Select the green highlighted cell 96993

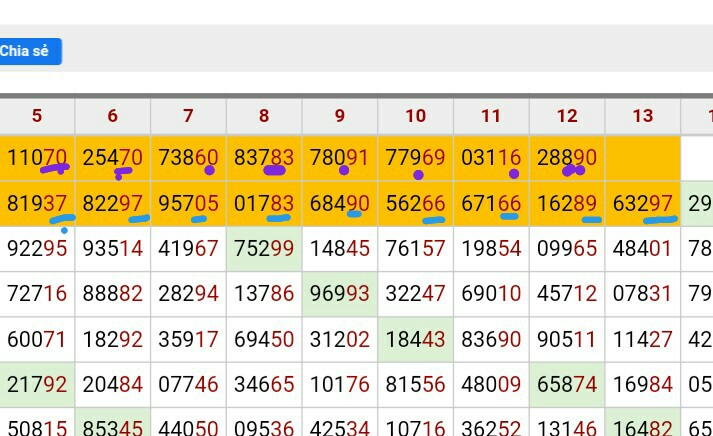(x=340, y=295)
